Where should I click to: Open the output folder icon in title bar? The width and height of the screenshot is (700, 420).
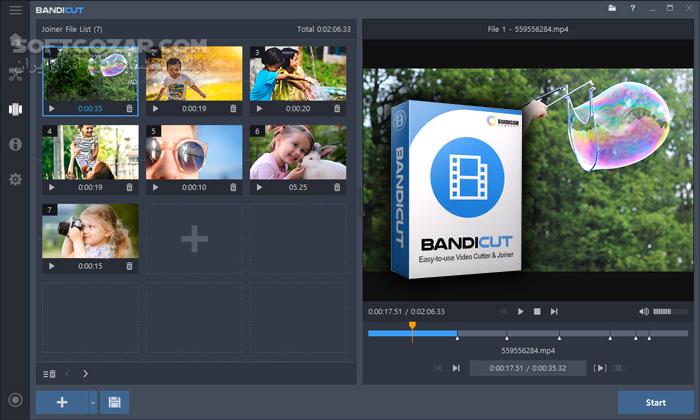click(x=612, y=8)
